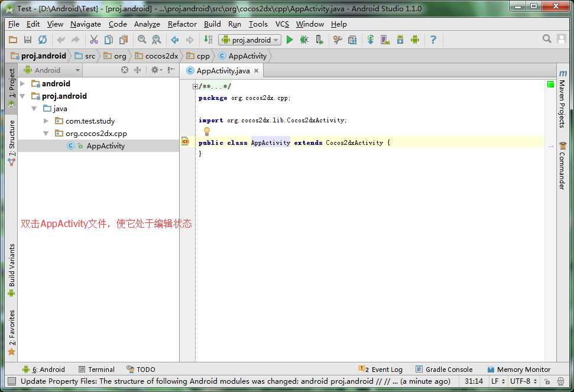574x392 pixels.
Task: Open Replace using the second magnifier icon
Action: (156, 40)
